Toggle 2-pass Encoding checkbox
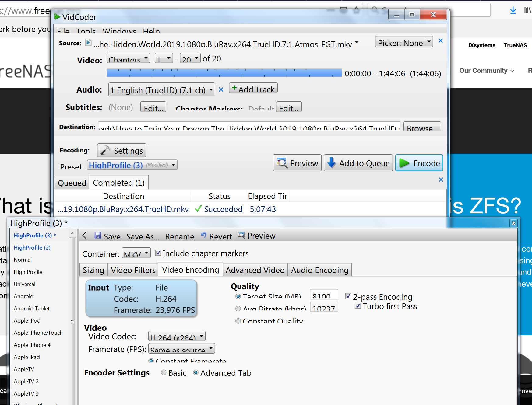 348,296
